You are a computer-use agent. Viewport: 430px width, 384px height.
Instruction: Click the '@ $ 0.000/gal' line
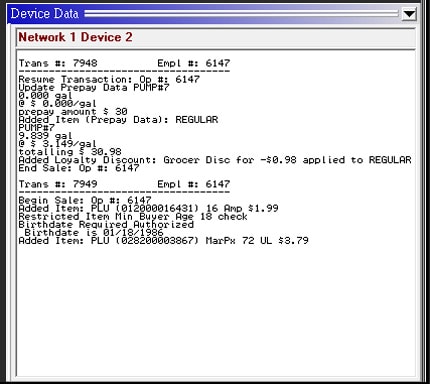pos(58,104)
